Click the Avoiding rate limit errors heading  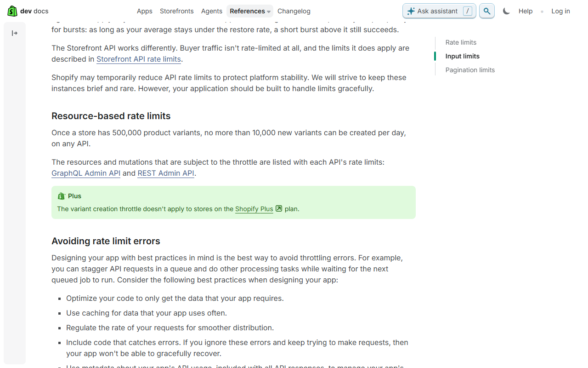106,241
